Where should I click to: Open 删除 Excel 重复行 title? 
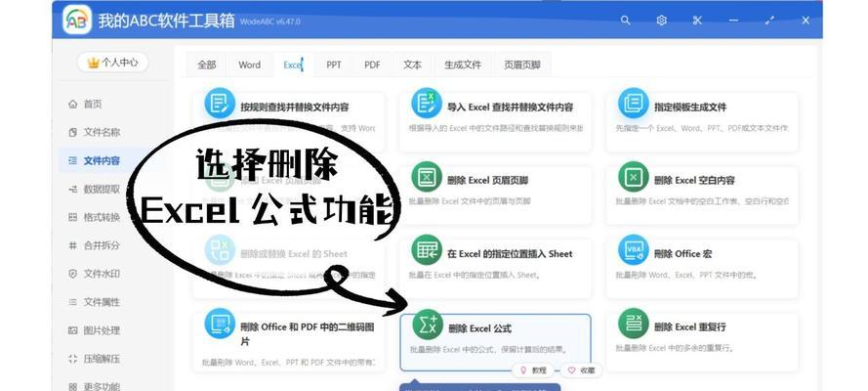[x=689, y=327]
